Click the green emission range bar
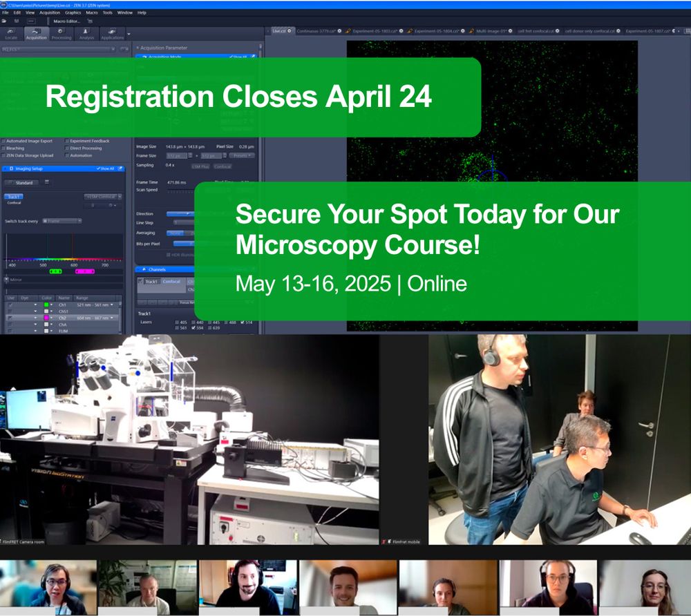The height and width of the screenshot is (616, 691). pyautogui.click(x=55, y=271)
